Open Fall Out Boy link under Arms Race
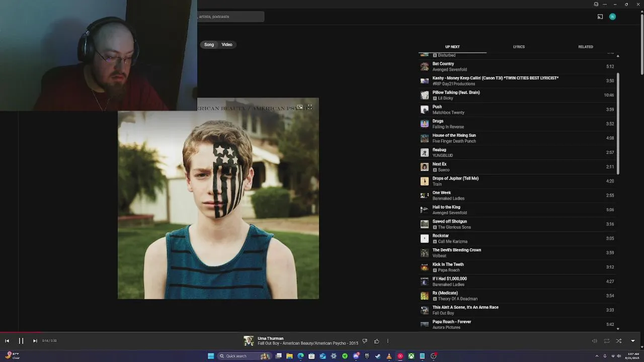The width and height of the screenshot is (644, 362). click(x=443, y=313)
